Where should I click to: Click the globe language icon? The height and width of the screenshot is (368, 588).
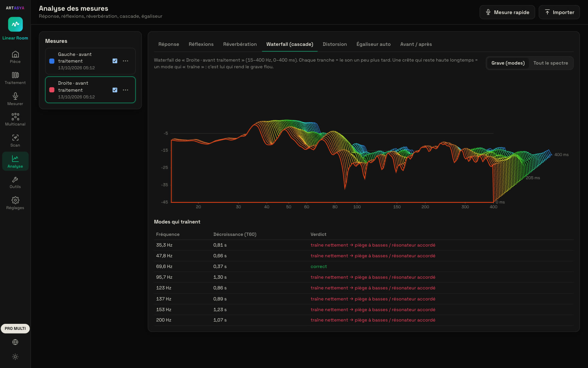[15, 342]
